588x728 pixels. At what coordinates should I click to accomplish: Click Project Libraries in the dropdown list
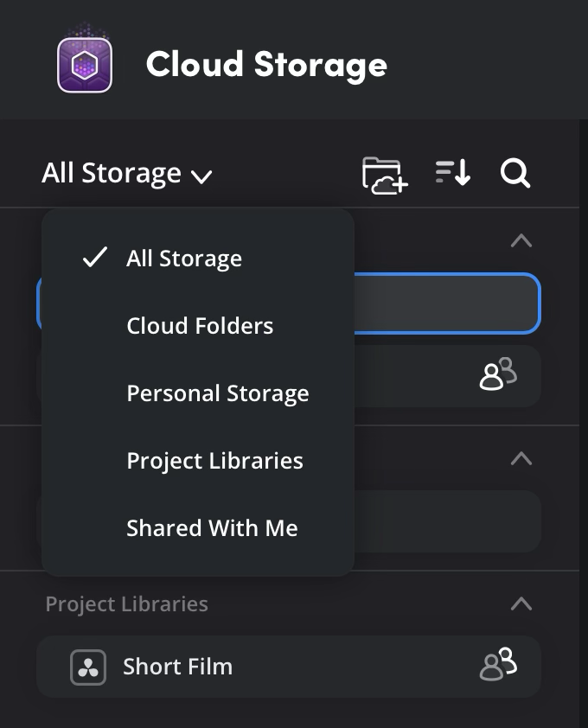click(214, 460)
